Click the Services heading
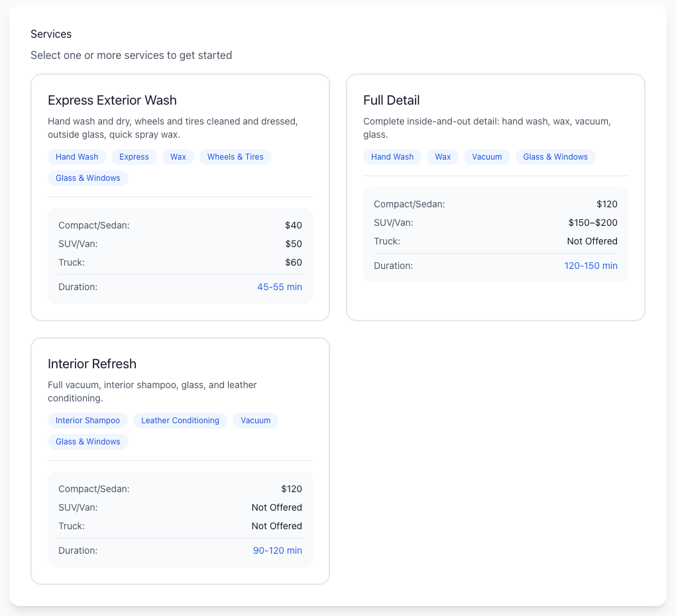The image size is (676, 616). click(x=51, y=34)
